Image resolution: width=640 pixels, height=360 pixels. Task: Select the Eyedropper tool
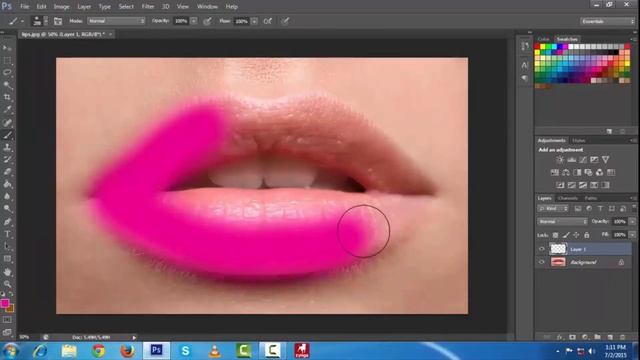[7, 109]
